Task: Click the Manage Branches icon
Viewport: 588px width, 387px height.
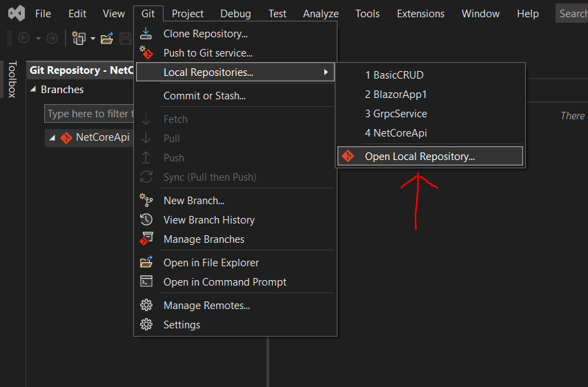Action: 146,239
